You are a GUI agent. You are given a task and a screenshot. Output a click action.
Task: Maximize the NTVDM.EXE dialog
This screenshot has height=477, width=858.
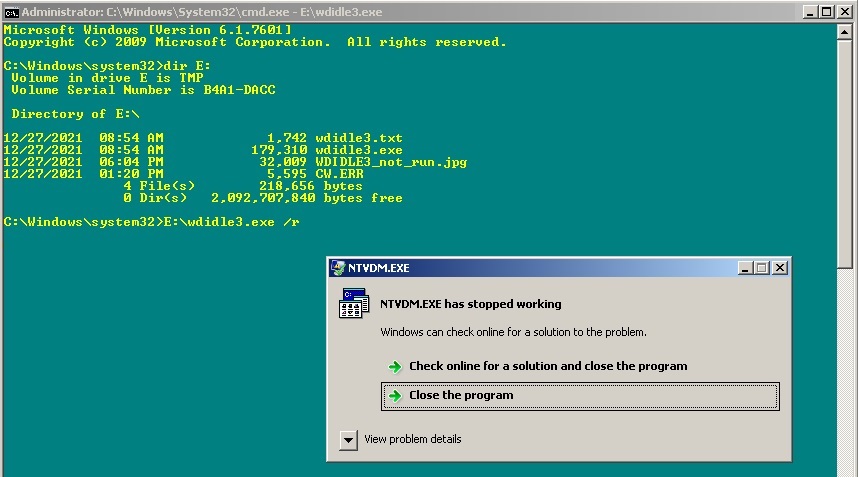(x=762, y=267)
